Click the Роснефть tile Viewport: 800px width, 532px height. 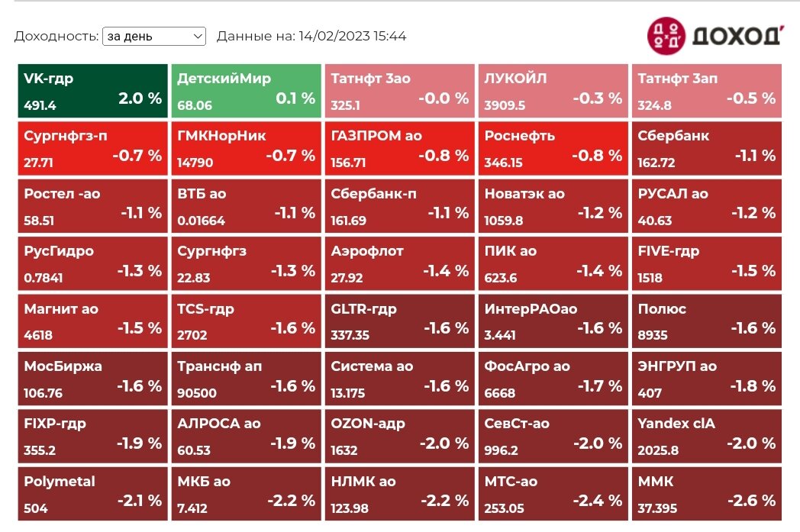553,148
